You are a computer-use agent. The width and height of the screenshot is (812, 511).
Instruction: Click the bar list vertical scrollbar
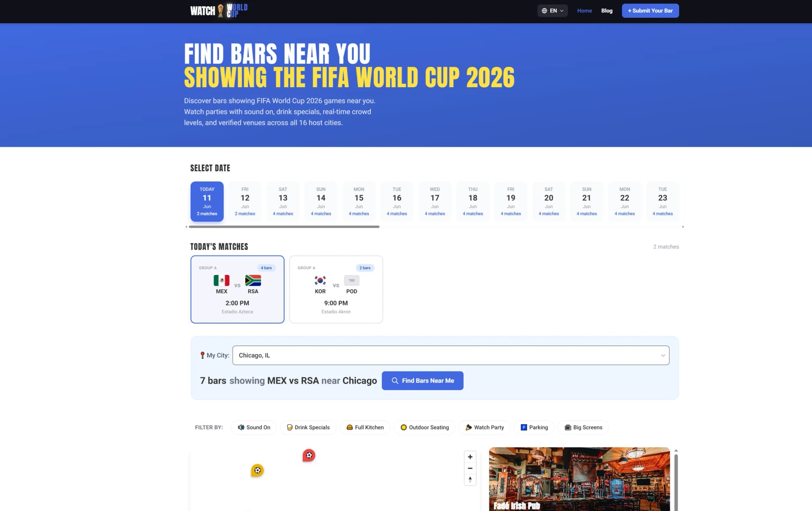pyautogui.click(x=676, y=482)
